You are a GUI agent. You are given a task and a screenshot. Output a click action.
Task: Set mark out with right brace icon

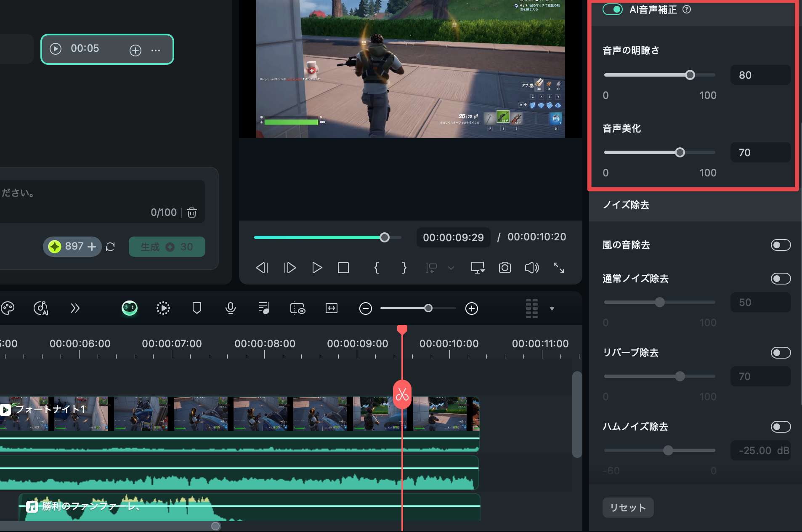tap(404, 268)
